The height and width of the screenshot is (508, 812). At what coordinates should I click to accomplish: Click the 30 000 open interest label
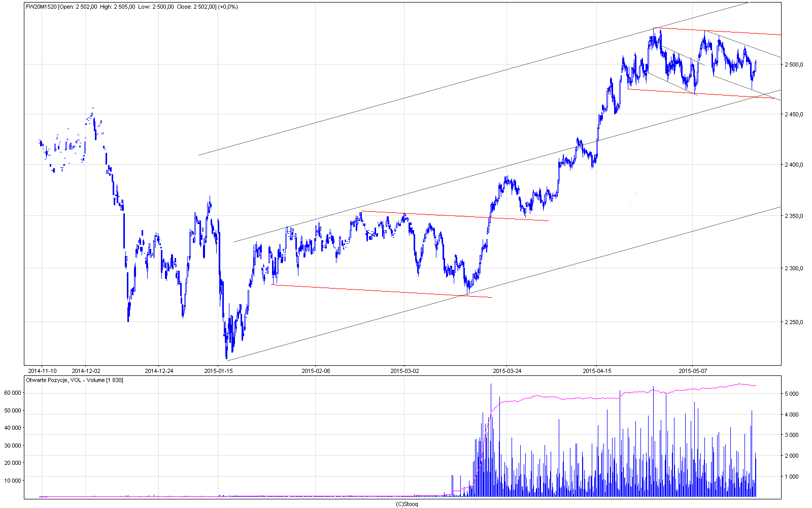[12, 446]
